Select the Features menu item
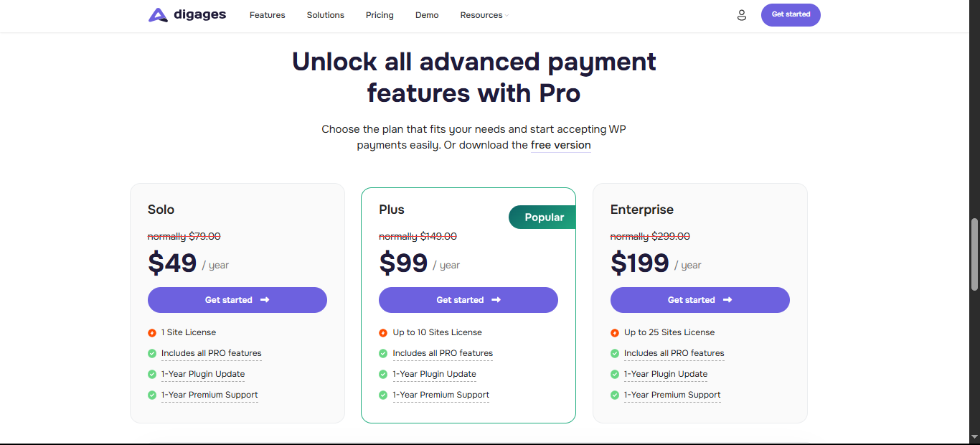Screen dimensions: 980x445 click(267, 14)
